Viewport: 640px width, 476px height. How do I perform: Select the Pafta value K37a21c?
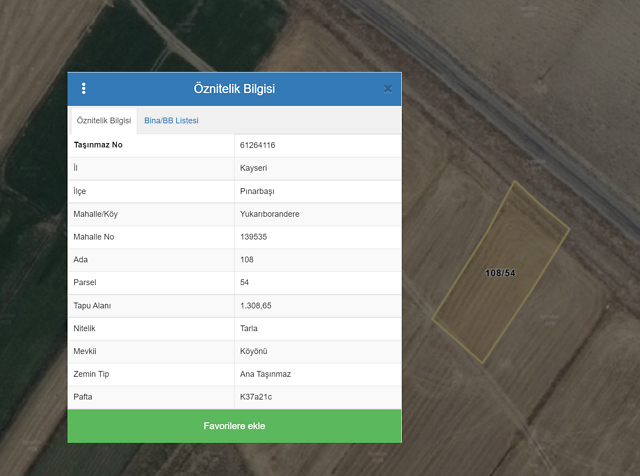256,397
